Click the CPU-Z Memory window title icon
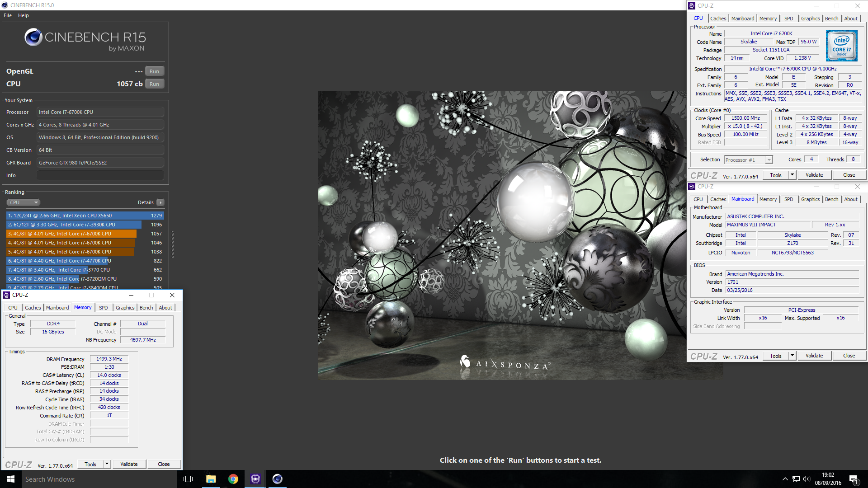This screenshot has height=488, width=868. [6, 295]
